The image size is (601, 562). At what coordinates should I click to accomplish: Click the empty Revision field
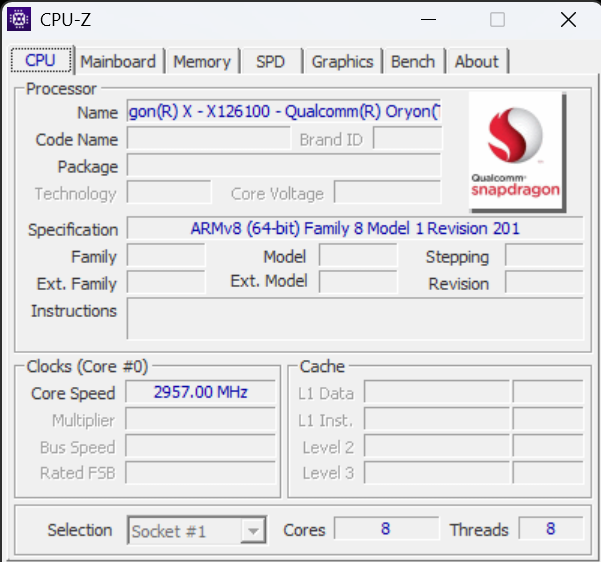(544, 282)
